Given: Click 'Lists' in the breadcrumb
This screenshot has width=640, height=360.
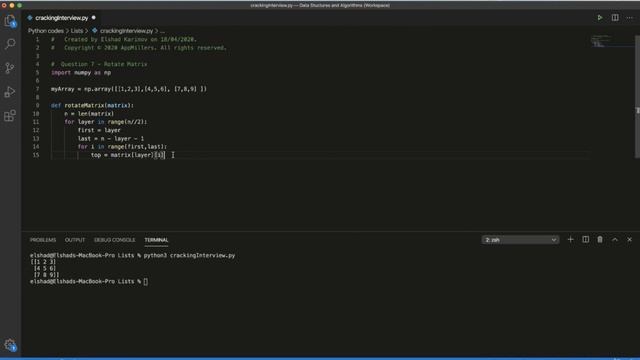Looking at the screenshot, I should pyautogui.click(x=77, y=31).
